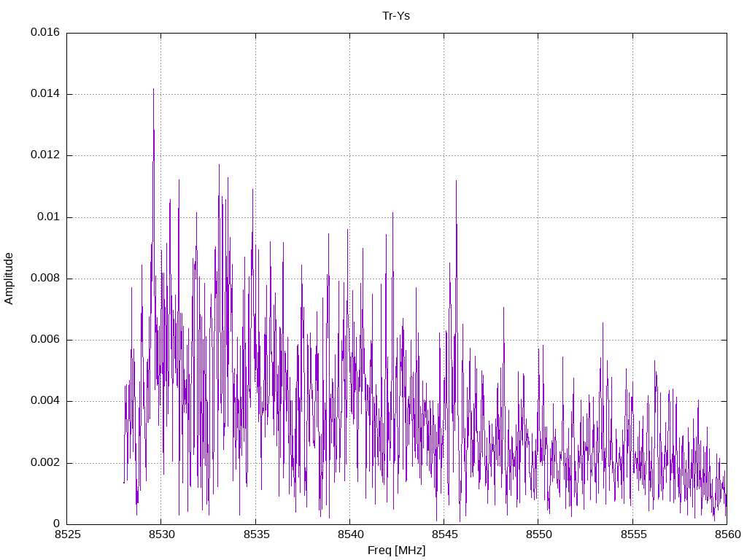The height and width of the screenshot is (560, 747).
Task: Click the 8530 x-axis tick label
Action: [x=161, y=534]
